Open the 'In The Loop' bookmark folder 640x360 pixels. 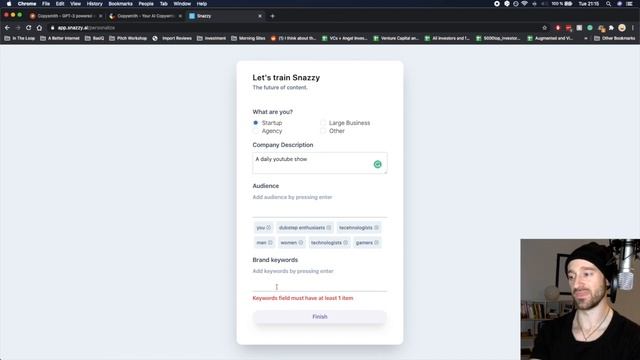(x=20, y=38)
